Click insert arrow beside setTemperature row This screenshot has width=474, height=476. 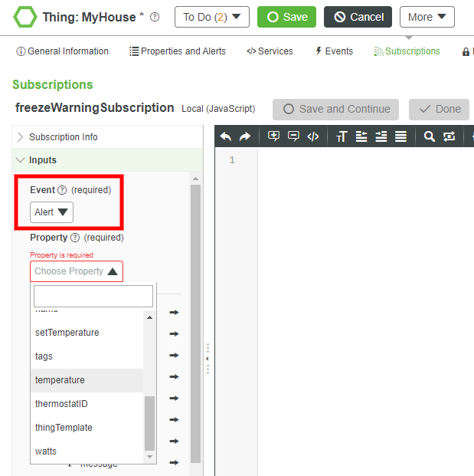[174, 334]
